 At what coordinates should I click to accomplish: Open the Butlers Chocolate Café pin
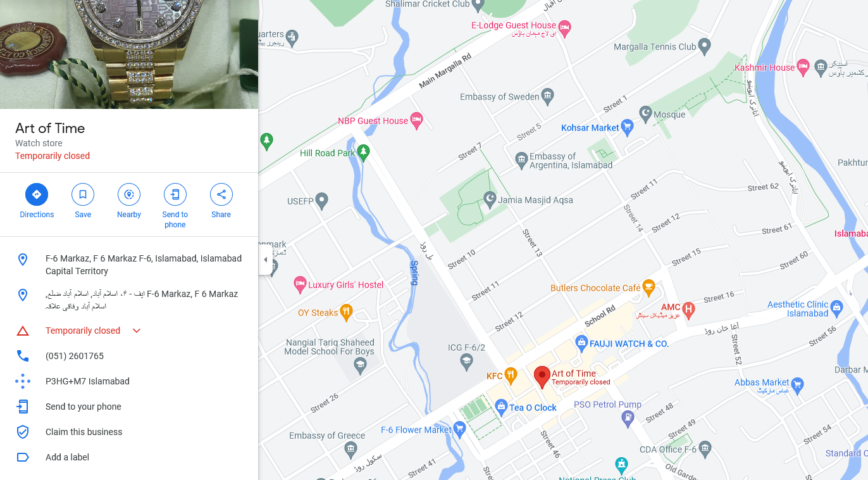[648, 287]
